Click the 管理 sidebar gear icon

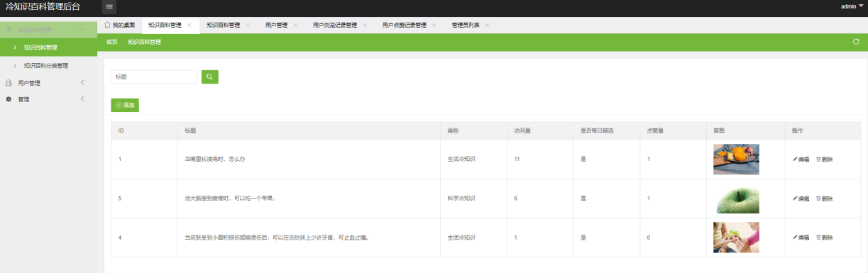pyautogui.click(x=9, y=99)
